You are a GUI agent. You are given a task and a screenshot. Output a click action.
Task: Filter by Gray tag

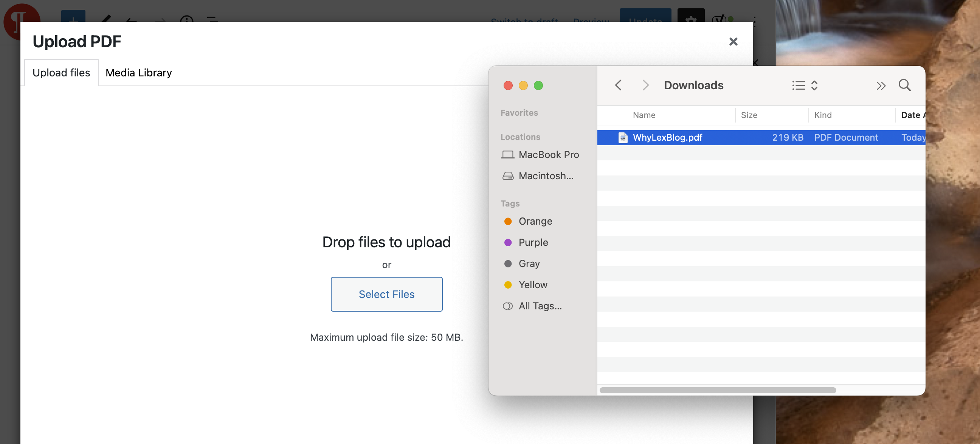522,264
